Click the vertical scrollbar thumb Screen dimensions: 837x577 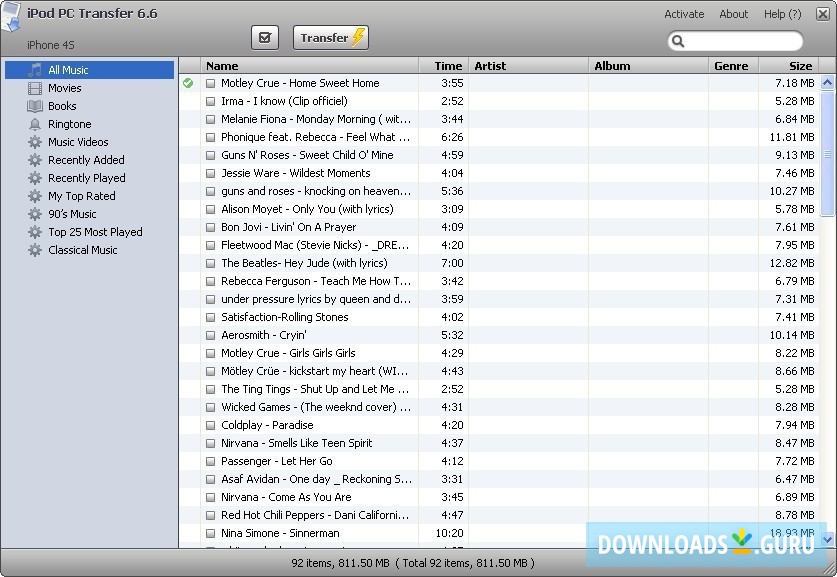(827, 154)
